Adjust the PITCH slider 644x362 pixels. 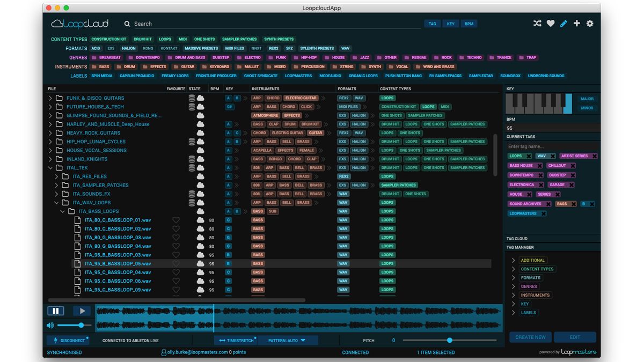450,340
